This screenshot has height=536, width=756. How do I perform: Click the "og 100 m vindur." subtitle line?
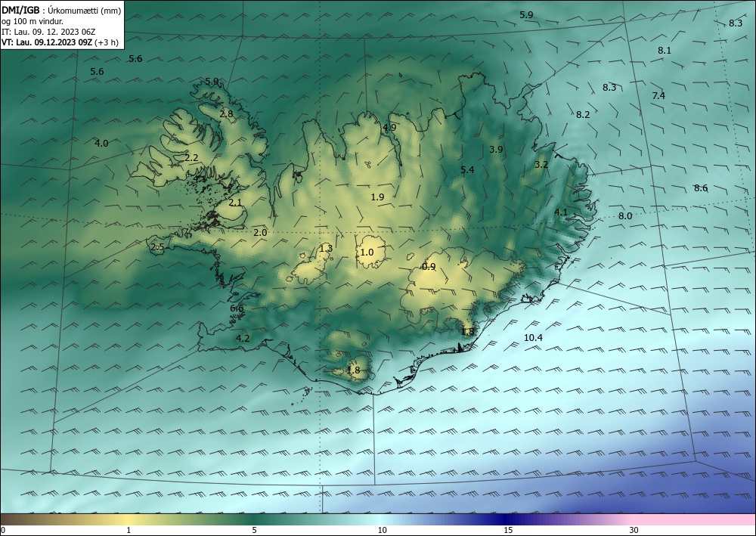point(33,21)
